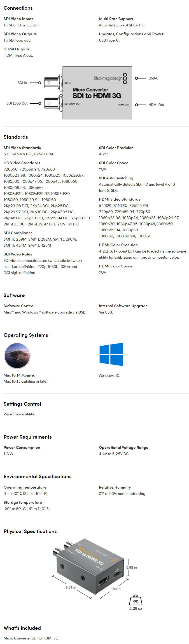Viewport: 189px width, 644px height.
Task: Click the weight oz icon
Action: click(135, 600)
